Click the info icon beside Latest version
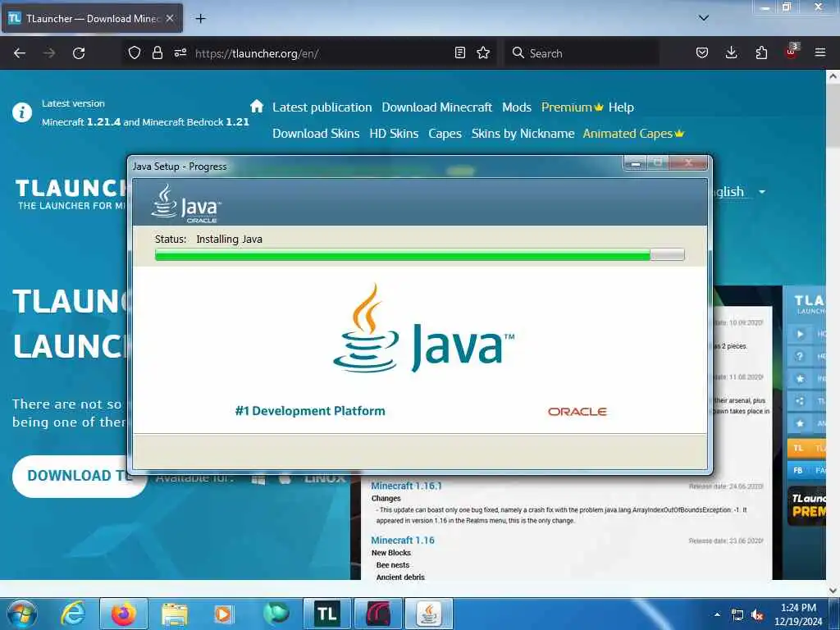This screenshot has width=840, height=630. (22, 112)
